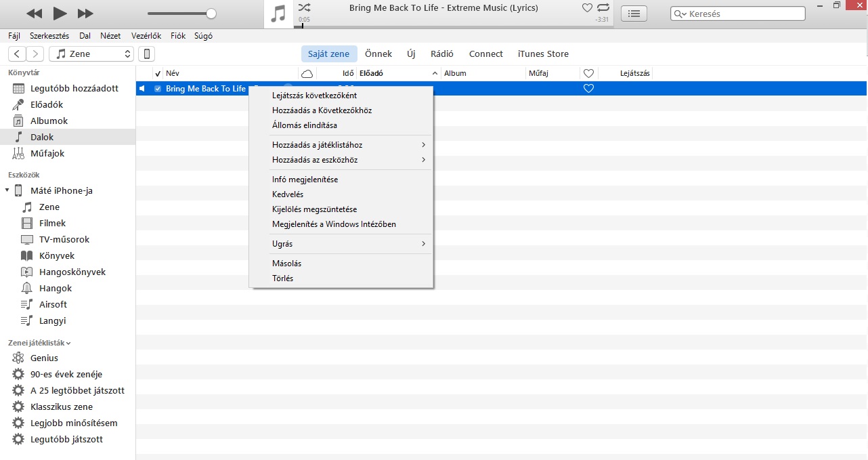Expand Hozzáadás az eszközhöz submenu

click(x=341, y=160)
